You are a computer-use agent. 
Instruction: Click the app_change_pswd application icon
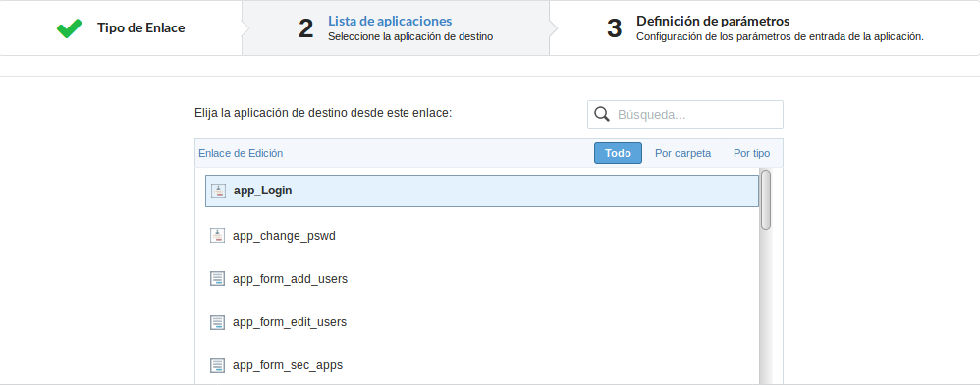click(x=217, y=236)
